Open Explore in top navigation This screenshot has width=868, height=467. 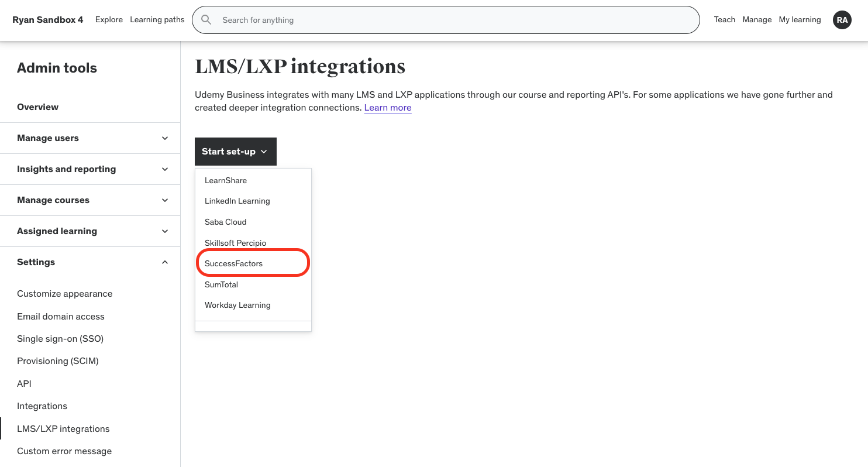(109, 20)
